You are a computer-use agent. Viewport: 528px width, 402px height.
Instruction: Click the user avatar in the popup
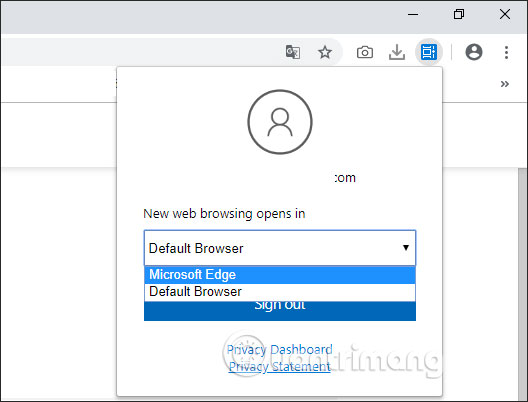tap(280, 122)
